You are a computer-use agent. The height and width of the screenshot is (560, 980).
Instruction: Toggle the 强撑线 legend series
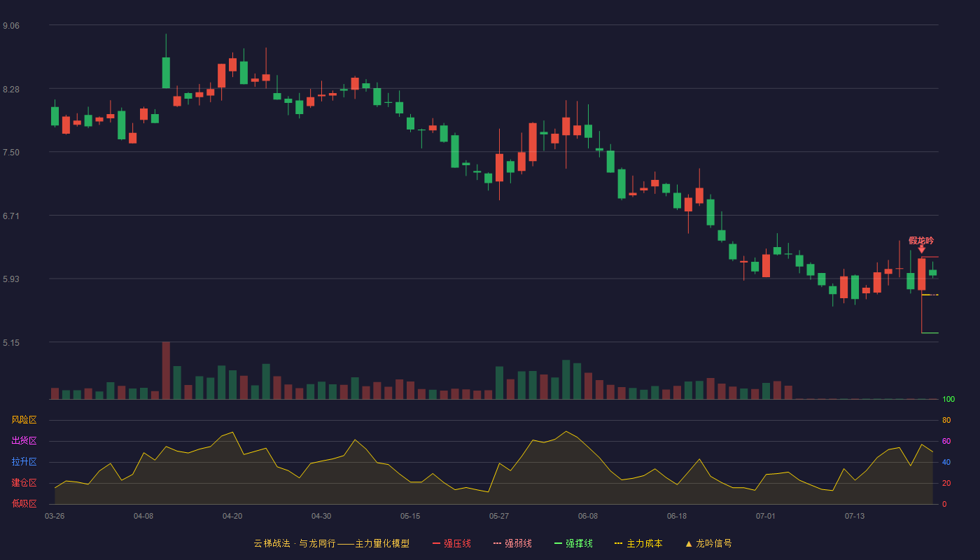(573, 543)
